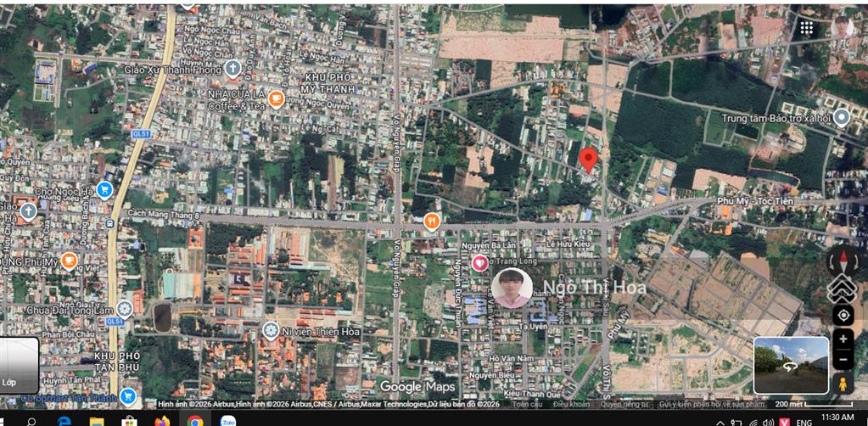Select the NHÀ CỦA LÁ Coffee & Tea marker
This screenshot has width=868, height=426.
(x=276, y=100)
